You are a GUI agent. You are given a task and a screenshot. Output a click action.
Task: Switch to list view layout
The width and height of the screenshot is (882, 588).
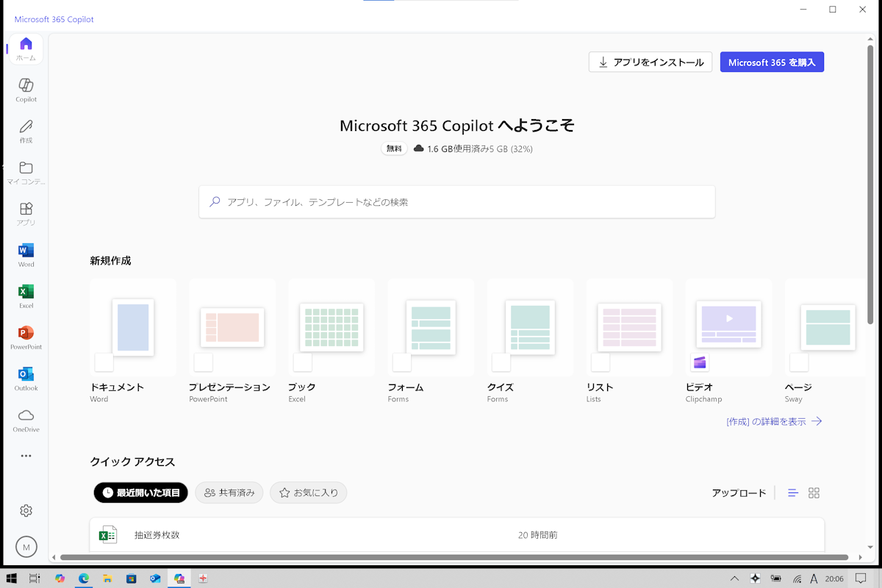click(x=792, y=493)
